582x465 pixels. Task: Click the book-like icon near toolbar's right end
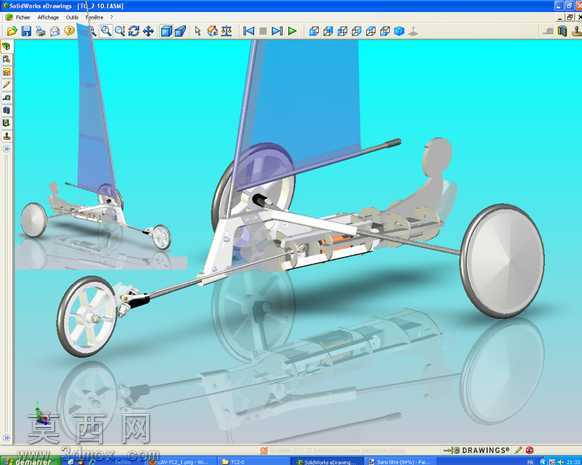[562, 31]
